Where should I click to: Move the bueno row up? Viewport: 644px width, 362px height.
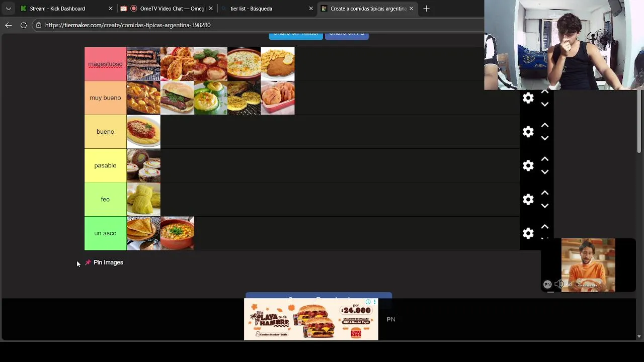(545, 125)
